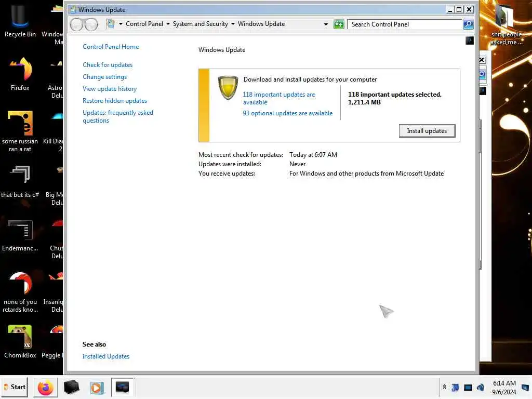This screenshot has width=532, height=399.
Task: Click the Windows Update taskbar button
Action: 123,387
